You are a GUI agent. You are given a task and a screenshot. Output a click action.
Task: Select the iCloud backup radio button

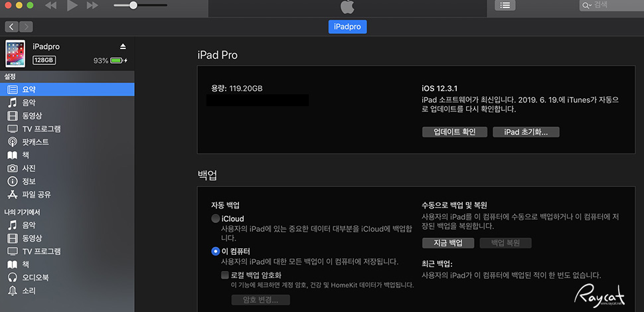coord(215,219)
